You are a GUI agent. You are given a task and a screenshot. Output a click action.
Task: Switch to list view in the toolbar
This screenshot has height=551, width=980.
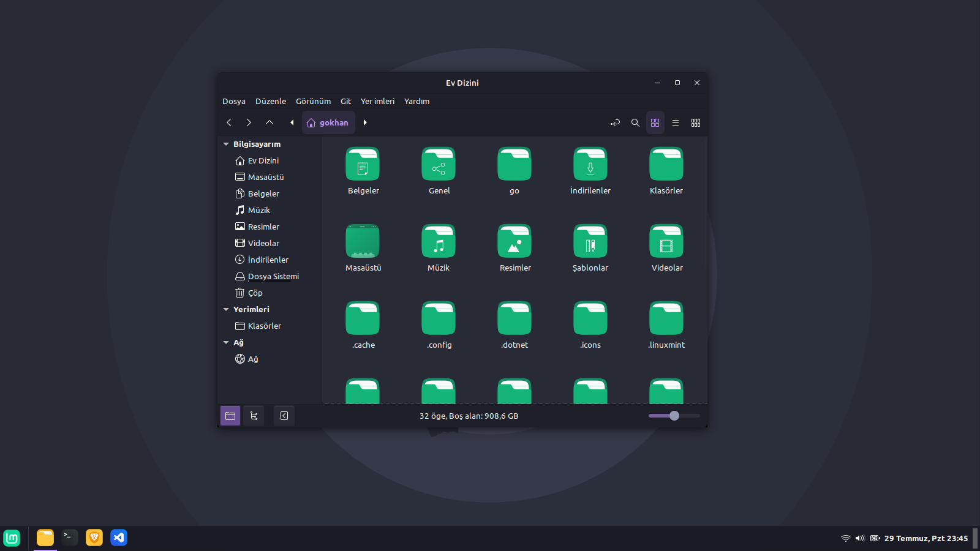[675, 122]
